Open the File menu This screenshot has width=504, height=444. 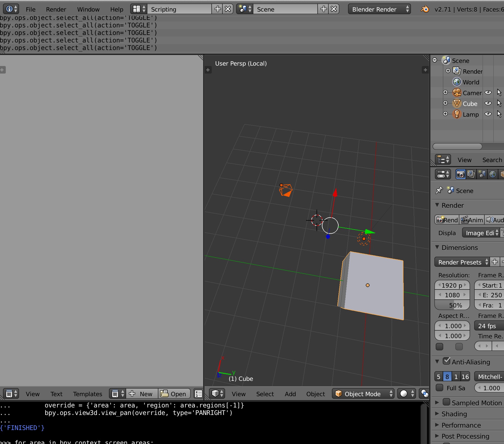(30, 9)
